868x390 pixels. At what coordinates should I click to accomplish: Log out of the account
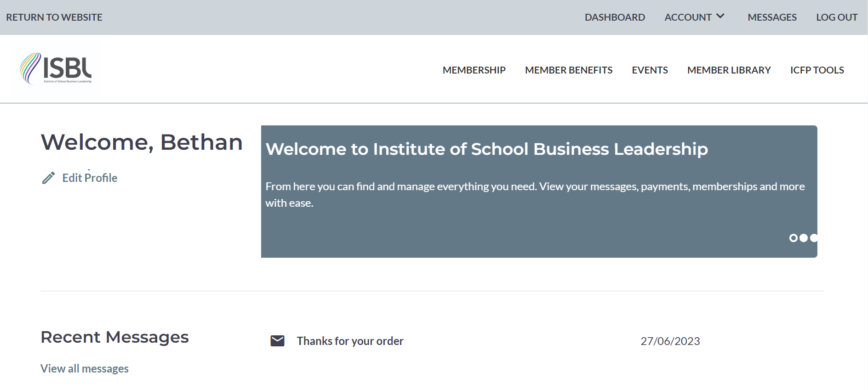837,17
